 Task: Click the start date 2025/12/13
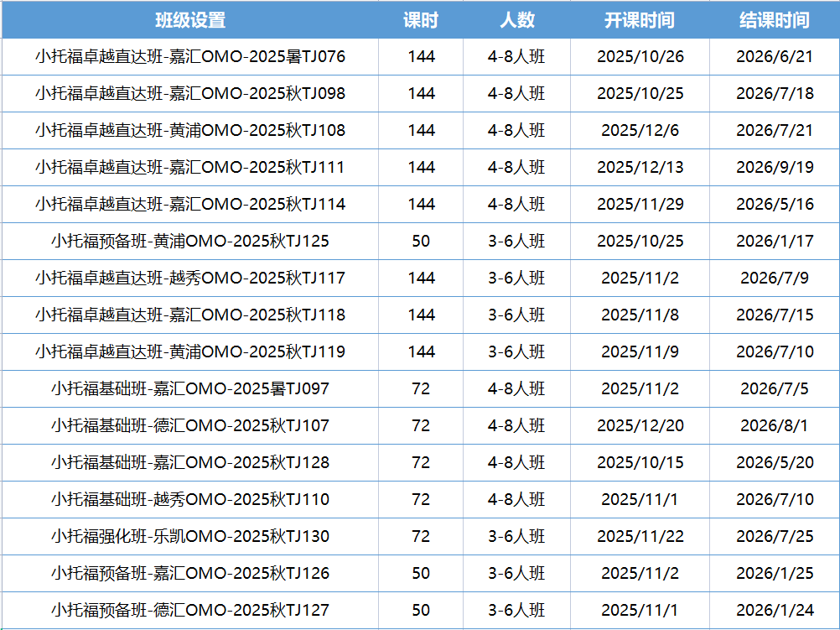(x=640, y=168)
